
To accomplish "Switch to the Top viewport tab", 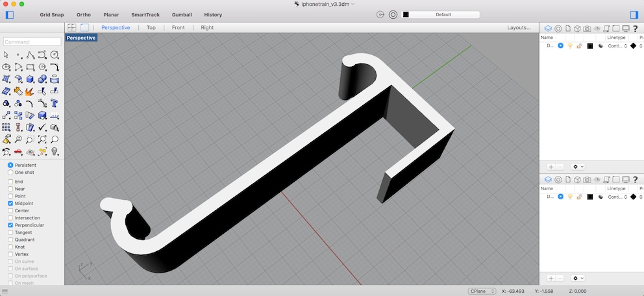I will coord(151,27).
